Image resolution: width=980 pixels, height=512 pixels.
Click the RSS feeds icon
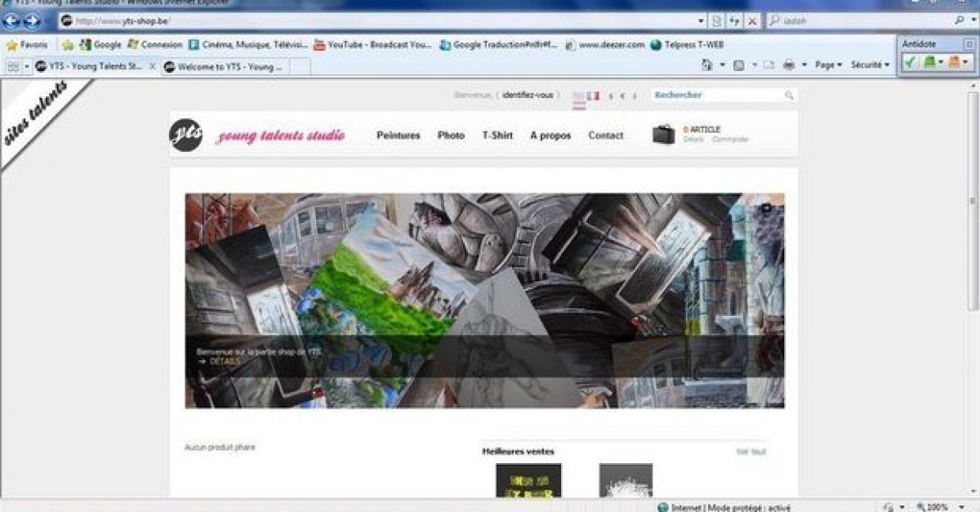739,65
